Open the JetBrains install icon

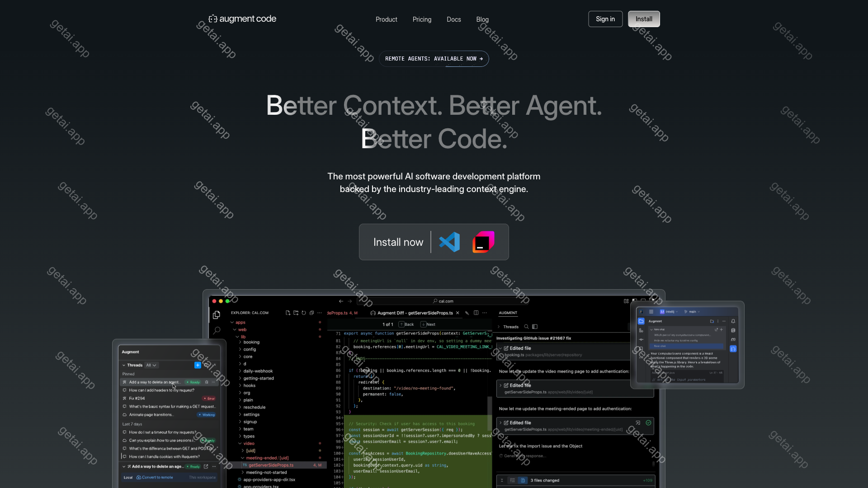click(483, 242)
